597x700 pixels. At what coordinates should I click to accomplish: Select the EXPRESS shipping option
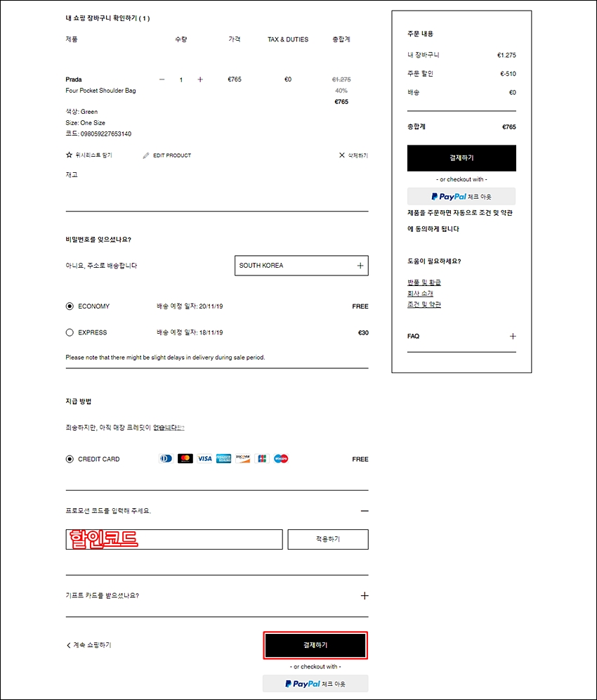(x=70, y=332)
